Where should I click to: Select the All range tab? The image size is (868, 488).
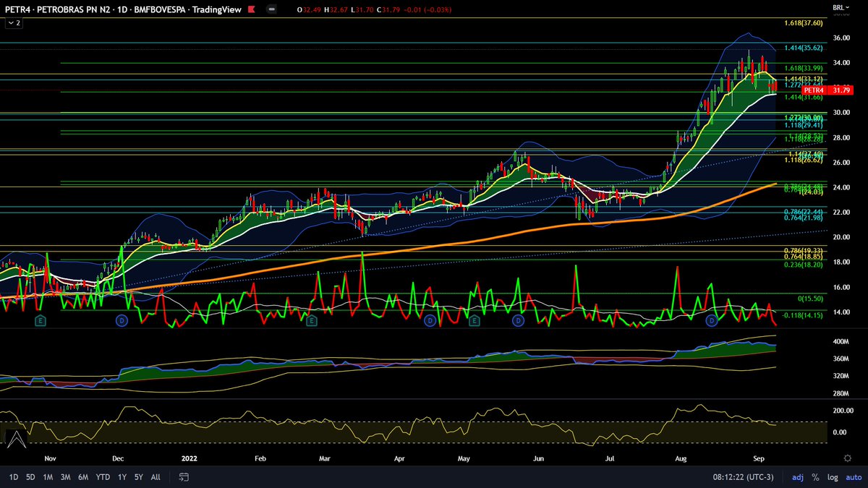click(156, 477)
